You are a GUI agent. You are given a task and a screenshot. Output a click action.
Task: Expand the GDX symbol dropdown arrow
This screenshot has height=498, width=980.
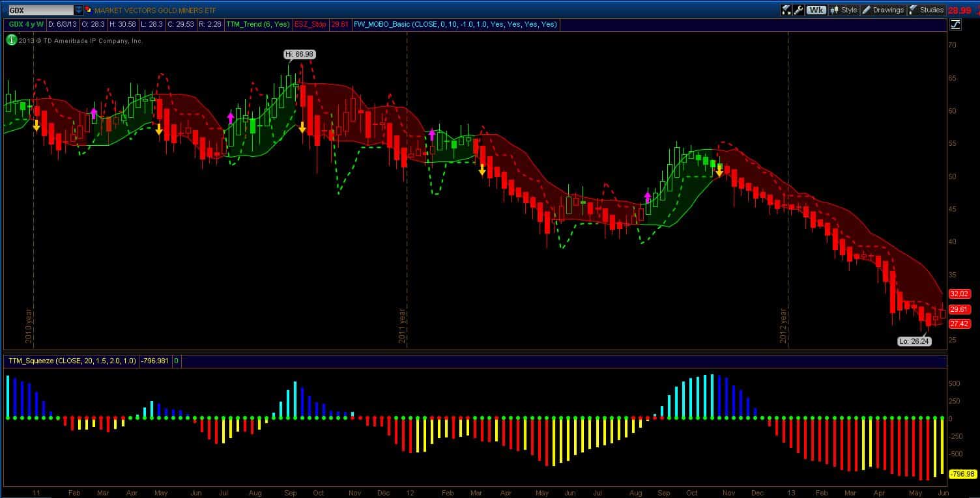[79, 10]
